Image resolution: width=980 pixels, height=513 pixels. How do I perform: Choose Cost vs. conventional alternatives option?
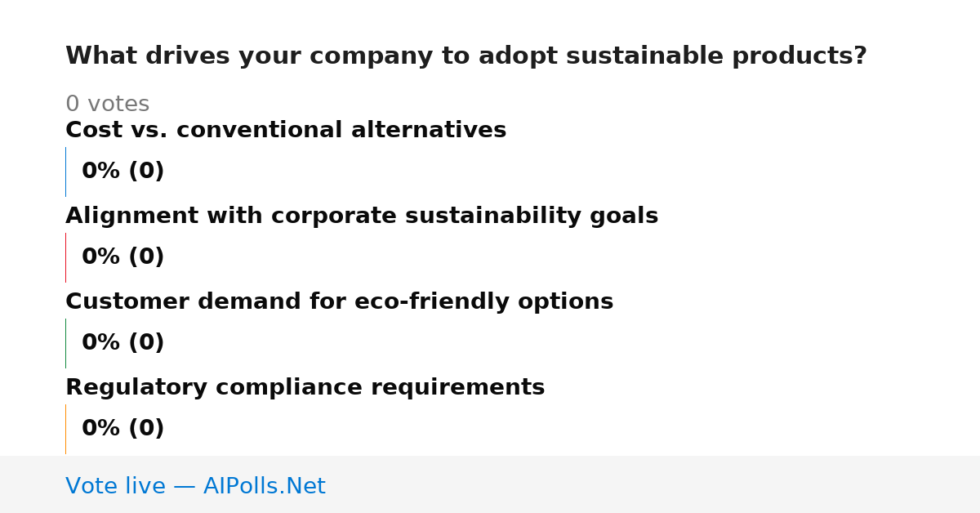pos(286,131)
